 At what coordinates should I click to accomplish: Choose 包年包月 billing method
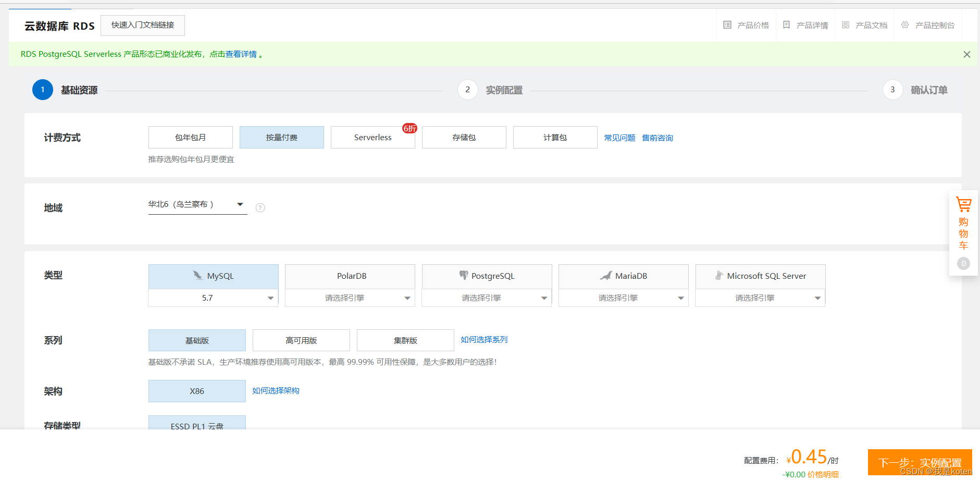click(191, 137)
